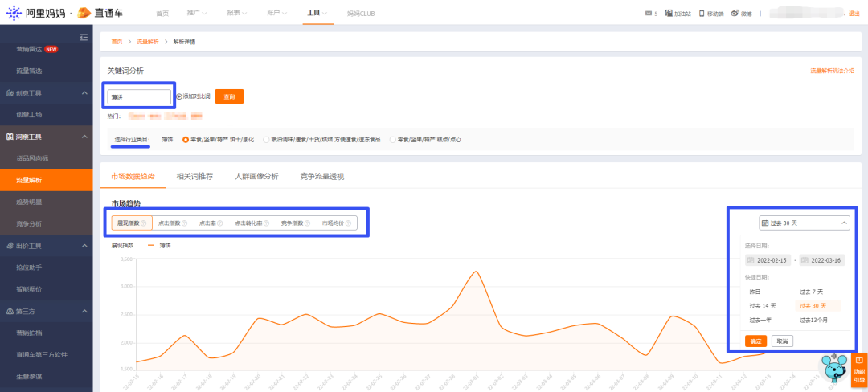Viewport: 868px width, 392px height.
Task: Open the 加油站 icon in the top bar
Action: (x=669, y=14)
